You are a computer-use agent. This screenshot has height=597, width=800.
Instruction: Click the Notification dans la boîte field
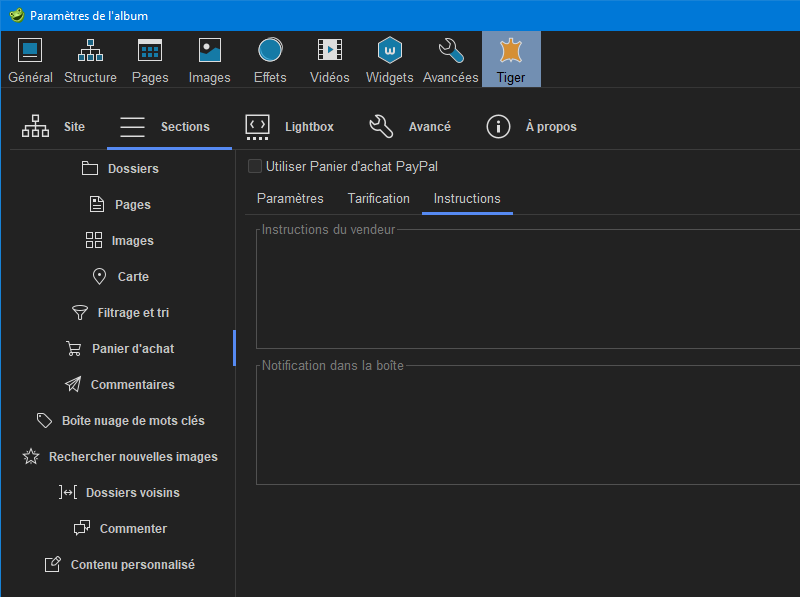point(528,427)
